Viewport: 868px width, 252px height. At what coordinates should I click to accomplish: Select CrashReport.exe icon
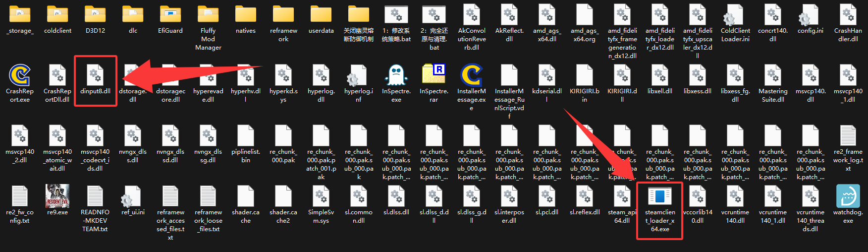[x=20, y=76]
